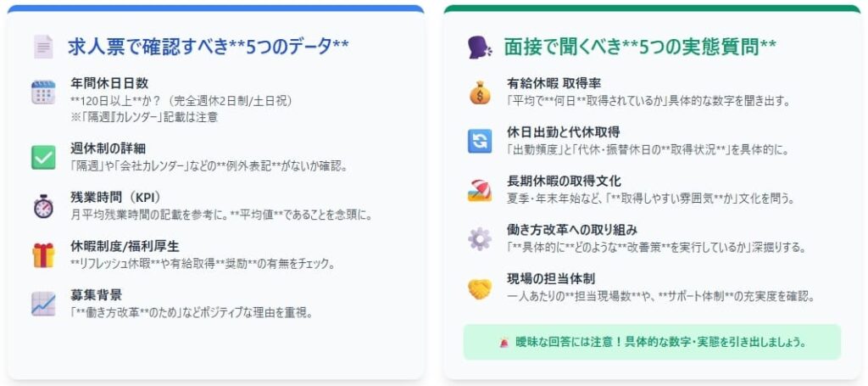Click the gift box icon for 休暇制度/福利厚生
This screenshot has width=868, height=386.
click(43, 255)
